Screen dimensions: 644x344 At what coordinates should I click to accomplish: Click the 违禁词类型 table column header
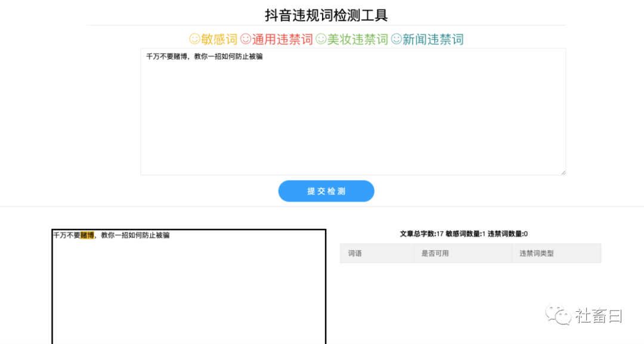coord(556,253)
